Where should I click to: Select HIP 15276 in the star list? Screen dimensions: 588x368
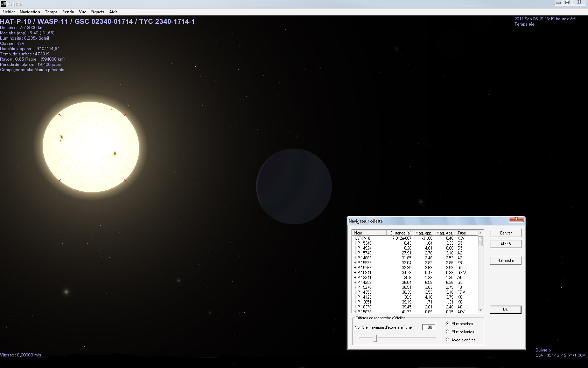[x=415, y=287]
